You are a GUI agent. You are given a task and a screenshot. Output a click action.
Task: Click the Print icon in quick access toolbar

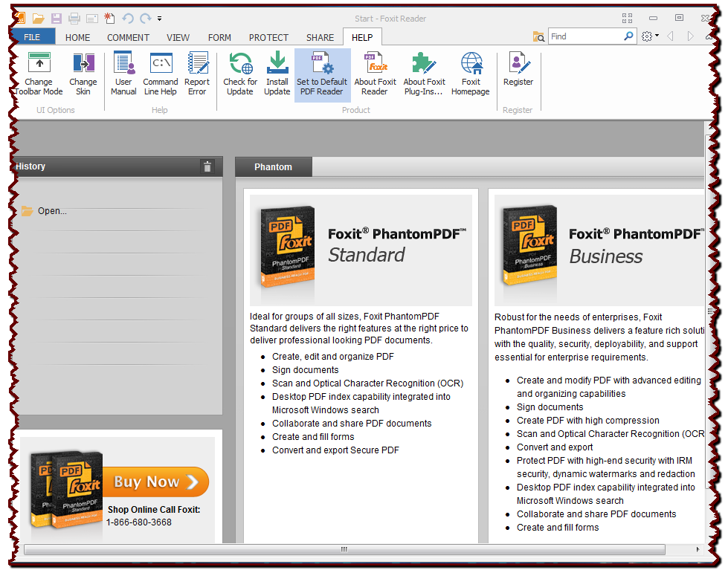74,19
